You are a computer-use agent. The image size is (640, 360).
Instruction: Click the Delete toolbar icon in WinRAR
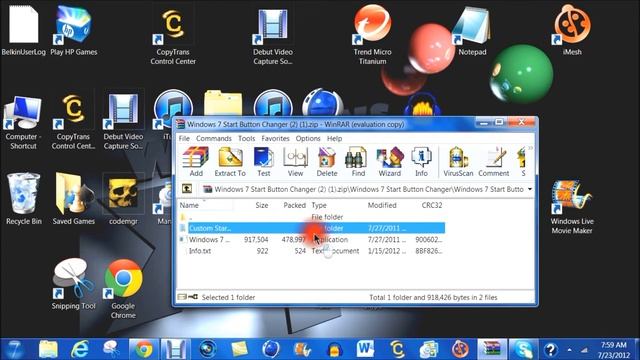coord(327,162)
